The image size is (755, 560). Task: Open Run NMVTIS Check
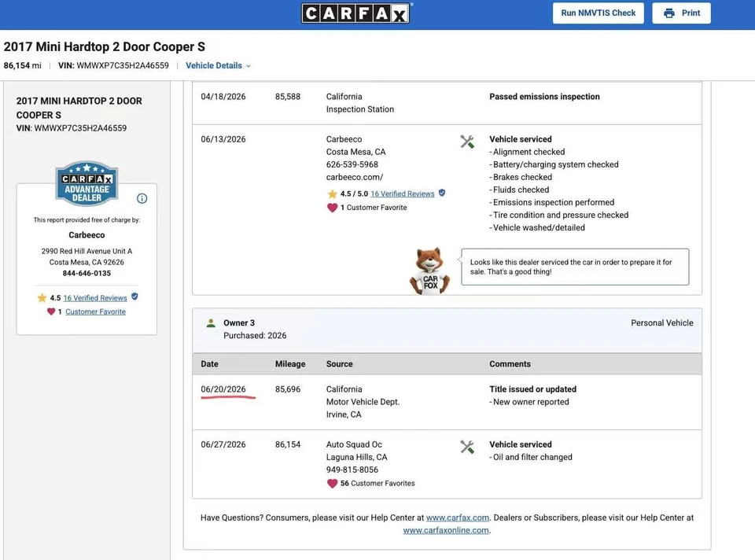pos(598,13)
